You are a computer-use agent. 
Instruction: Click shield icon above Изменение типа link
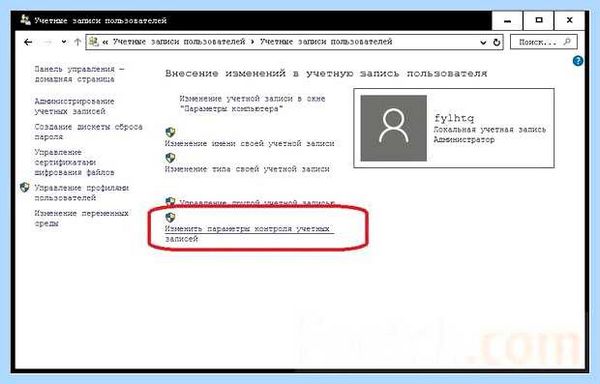coord(170,158)
